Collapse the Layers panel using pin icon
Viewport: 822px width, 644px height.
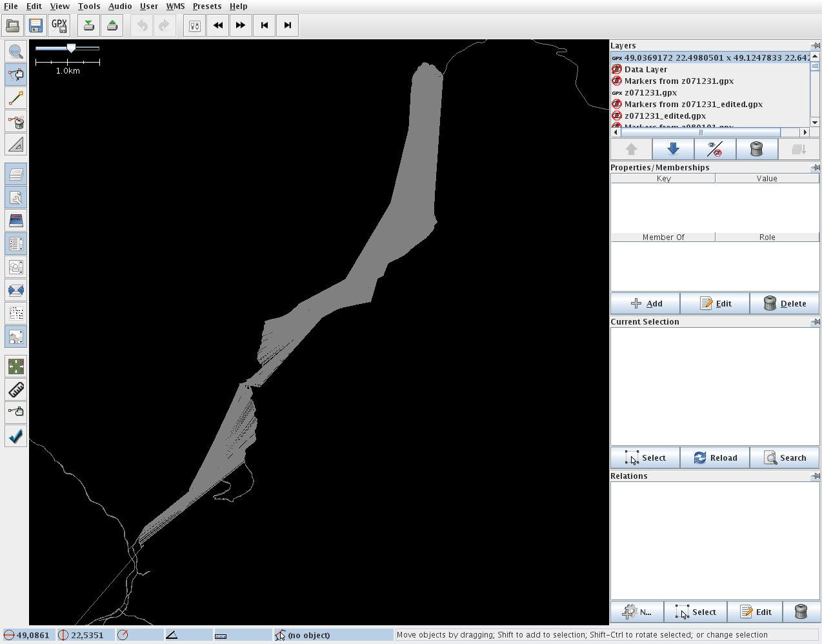pyautogui.click(x=816, y=45)
